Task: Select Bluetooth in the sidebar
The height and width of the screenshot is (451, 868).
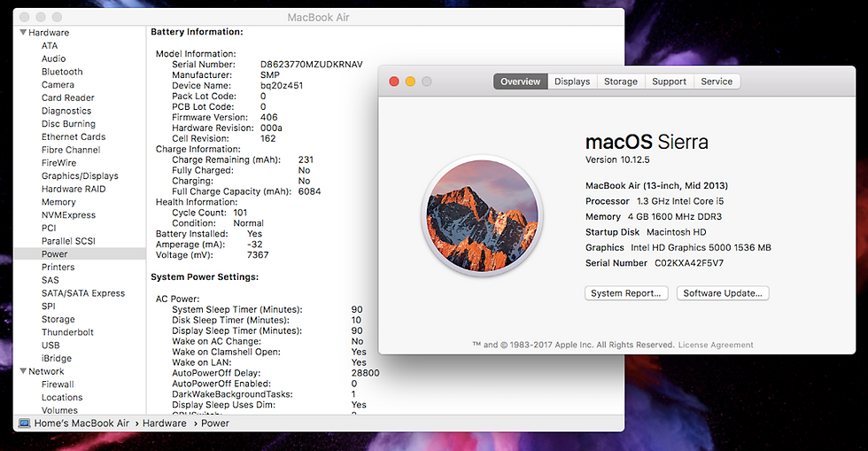Action: (x=62, y=72)
